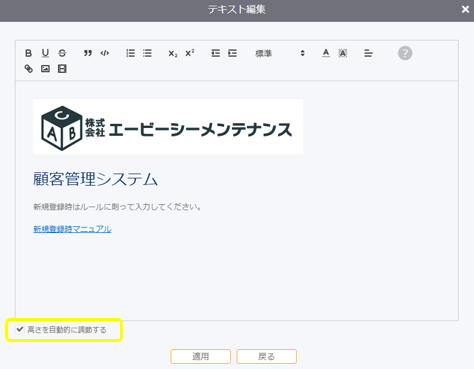The height and width of the screenshot is (369, 474).
Task: Open text alignment options
Action: coord(368,53)
